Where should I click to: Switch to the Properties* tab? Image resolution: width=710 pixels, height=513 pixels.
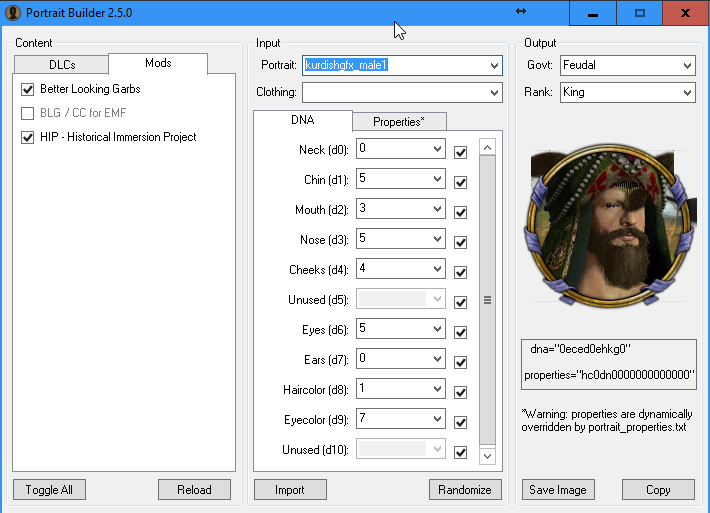[399, 122]
